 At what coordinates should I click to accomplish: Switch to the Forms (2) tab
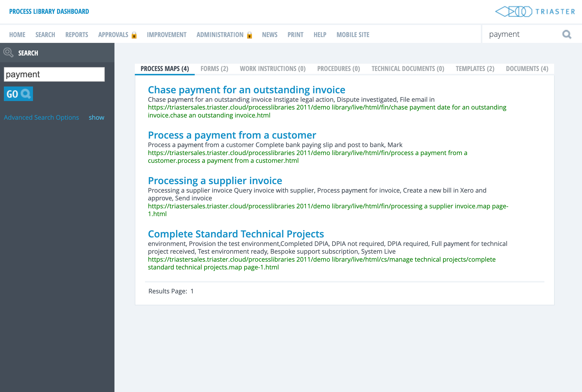(214, 69)
